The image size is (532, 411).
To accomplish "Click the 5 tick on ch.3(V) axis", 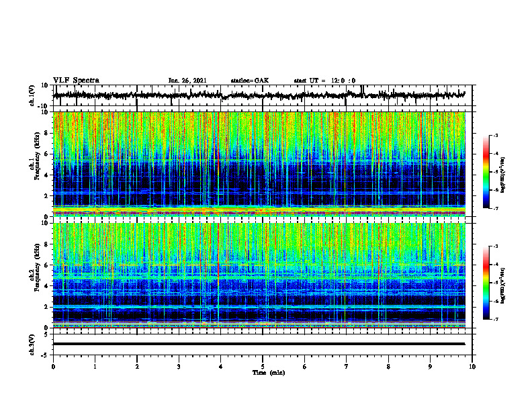I will point(46,334).
